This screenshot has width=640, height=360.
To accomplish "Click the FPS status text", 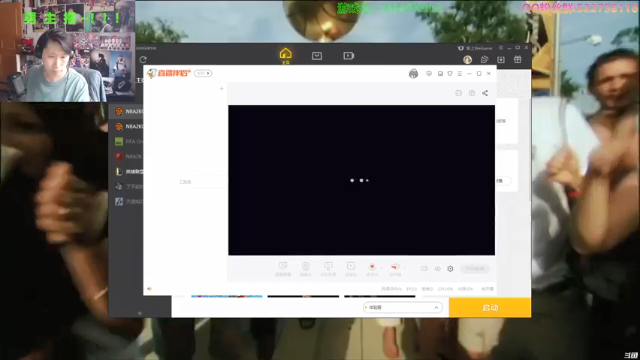I will (411, 289).
